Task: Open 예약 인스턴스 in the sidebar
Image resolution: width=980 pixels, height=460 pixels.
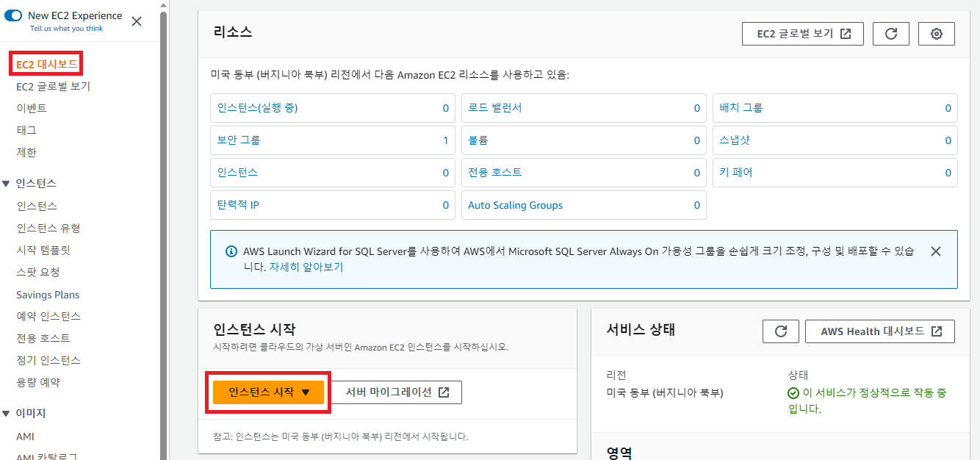Action: click(x=48, y=316)
